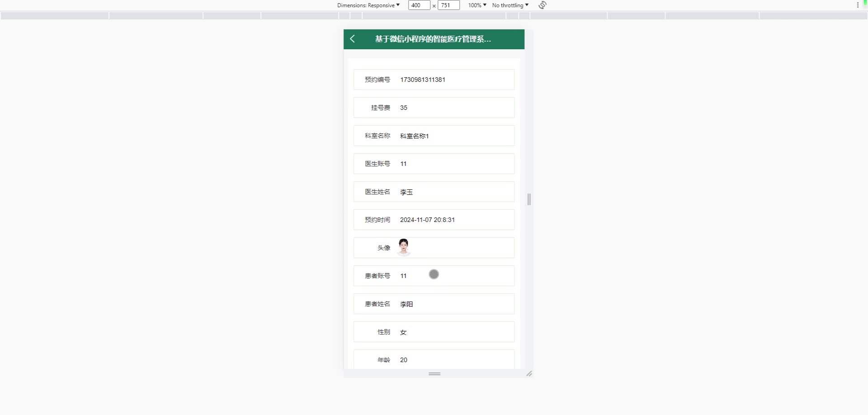The height and width of the screenshot is (415, 868).
Task: Open the 100% zoom dropdown
Action: (477, 5)
